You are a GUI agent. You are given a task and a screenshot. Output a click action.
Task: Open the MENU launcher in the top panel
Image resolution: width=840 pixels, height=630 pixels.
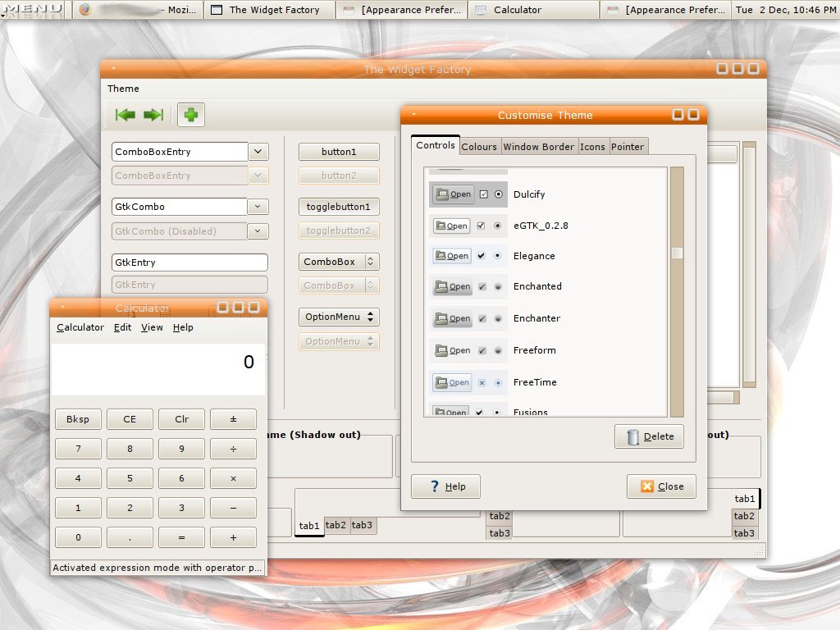tap(32, 9)
